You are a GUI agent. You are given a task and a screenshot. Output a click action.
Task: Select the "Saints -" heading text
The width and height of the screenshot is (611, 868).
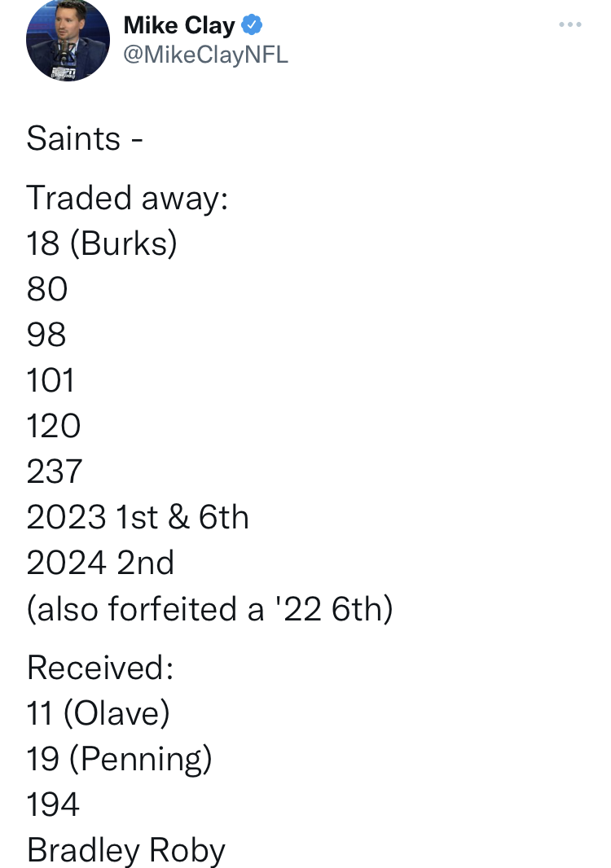[85, 138]
